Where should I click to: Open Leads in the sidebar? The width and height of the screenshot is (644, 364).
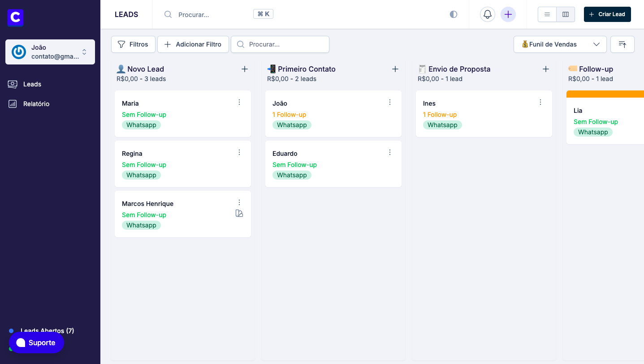pos(32,84)
